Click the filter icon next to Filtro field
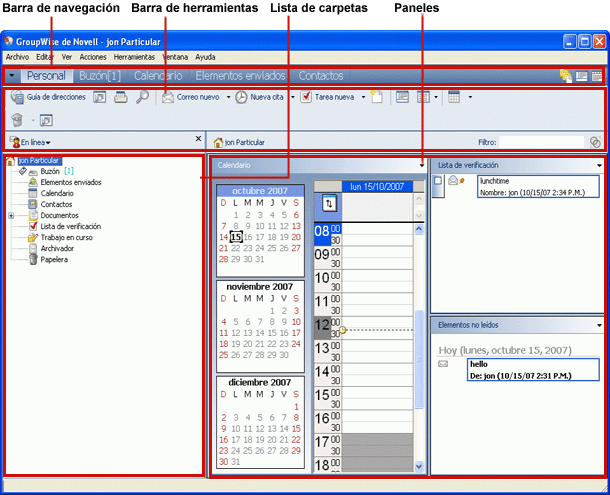 point(595,142)
